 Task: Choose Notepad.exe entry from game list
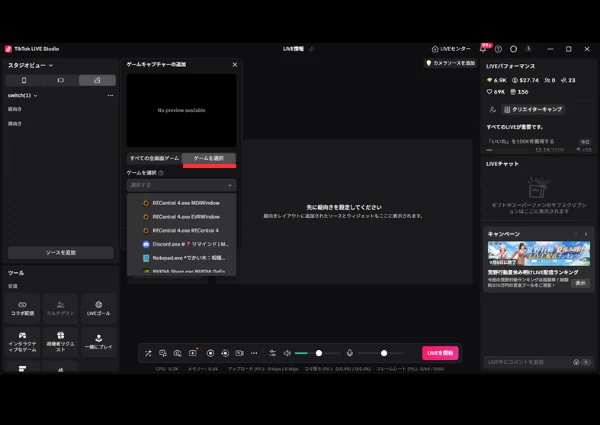[181, 258]
